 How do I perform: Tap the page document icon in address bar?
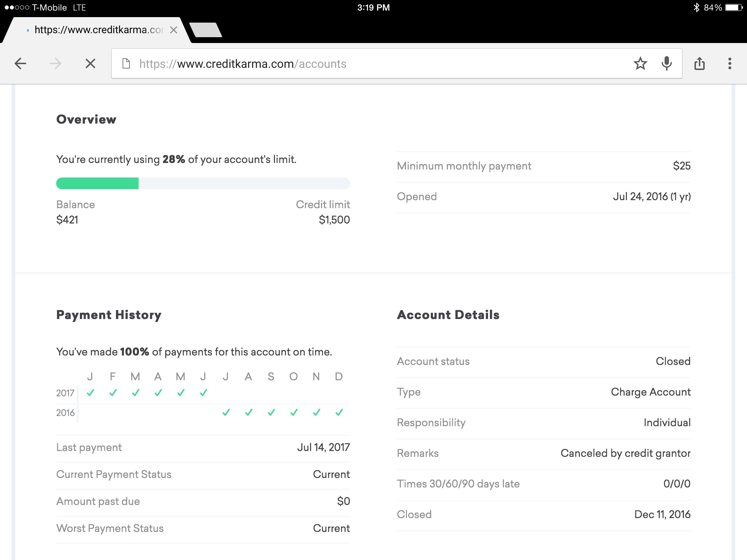pos(126,64)
